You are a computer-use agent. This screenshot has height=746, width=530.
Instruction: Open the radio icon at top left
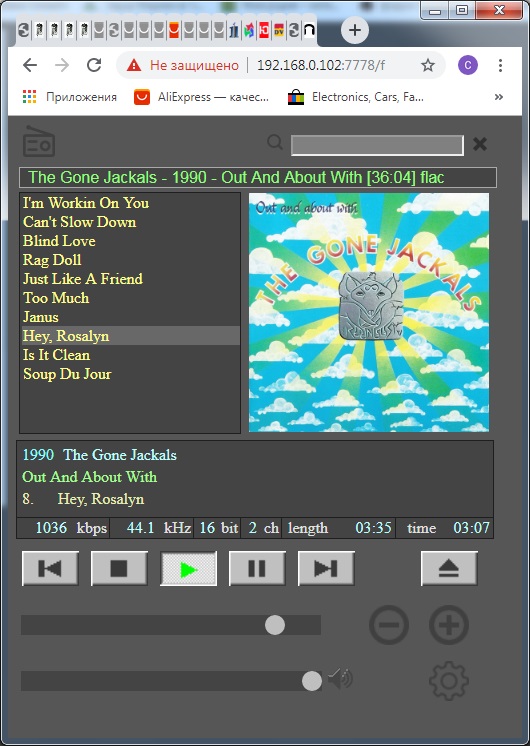39,141
